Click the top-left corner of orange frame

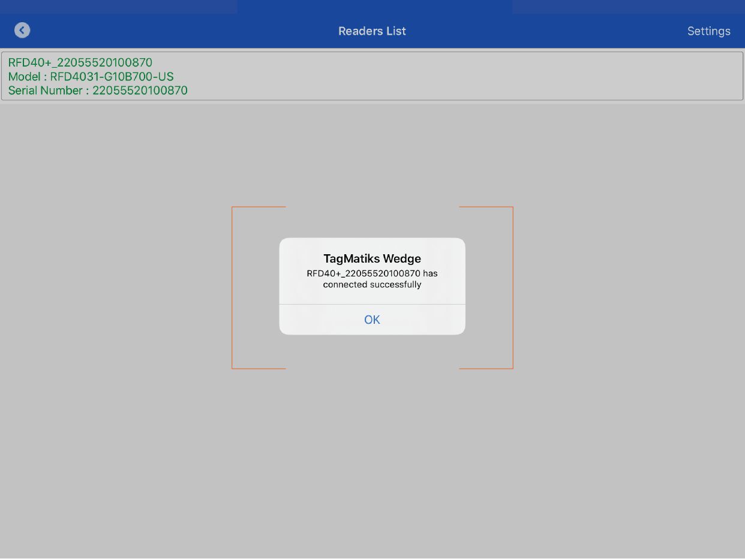[x=233, y=207]
